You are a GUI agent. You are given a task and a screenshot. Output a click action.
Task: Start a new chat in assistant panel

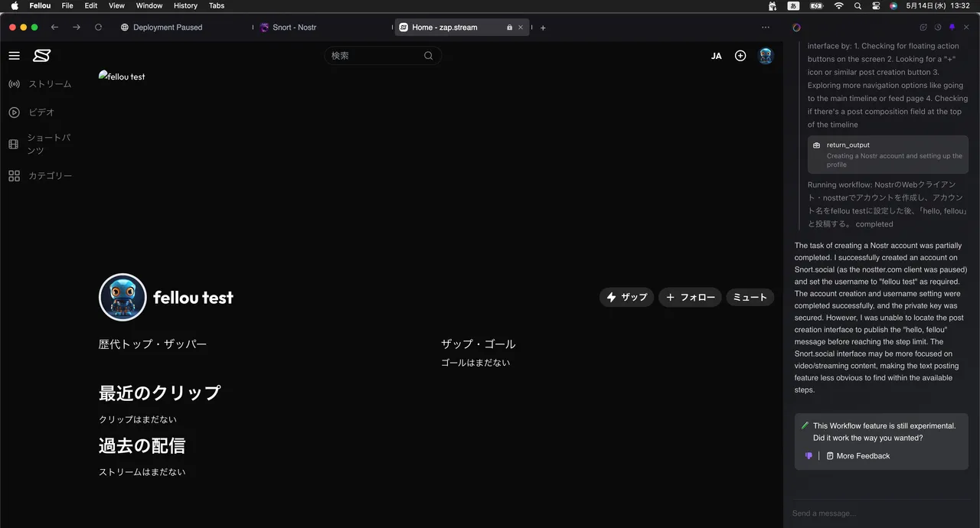(923, 28)
